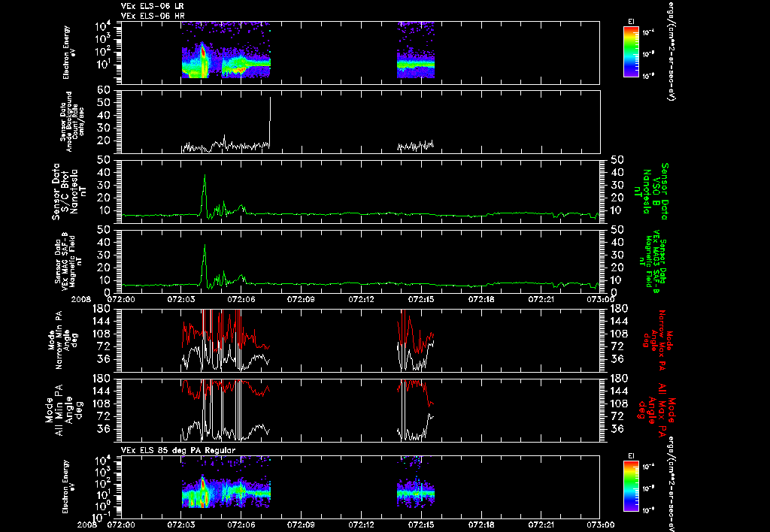The width and height of the screenshot is (770, 532).
Task: Click the "10^-1" tick on the bottom spectrogram axis
Action: [101, 517]
